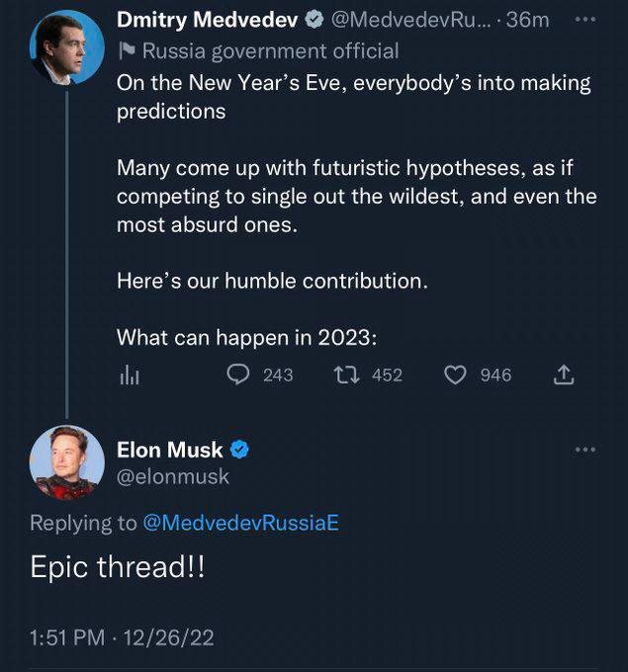Open the tweet text 'What can happen in 2023:'
Image resolution: width=628 pixels, height=672 pixels.
pyautogui.click(x=246, y=336)
